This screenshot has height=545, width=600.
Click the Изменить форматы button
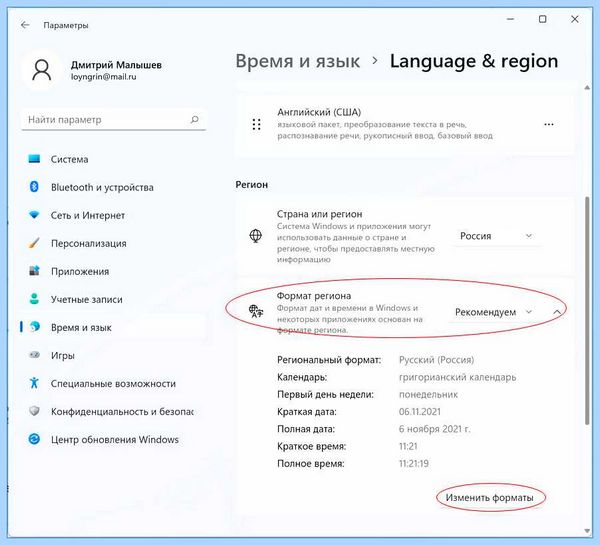(x=489, y=498)
